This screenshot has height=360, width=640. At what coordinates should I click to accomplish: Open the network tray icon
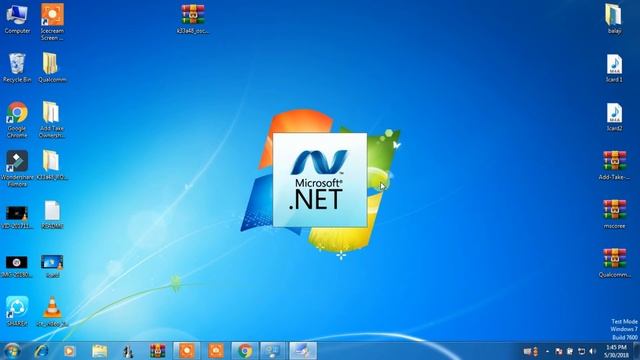coord(582,351)
